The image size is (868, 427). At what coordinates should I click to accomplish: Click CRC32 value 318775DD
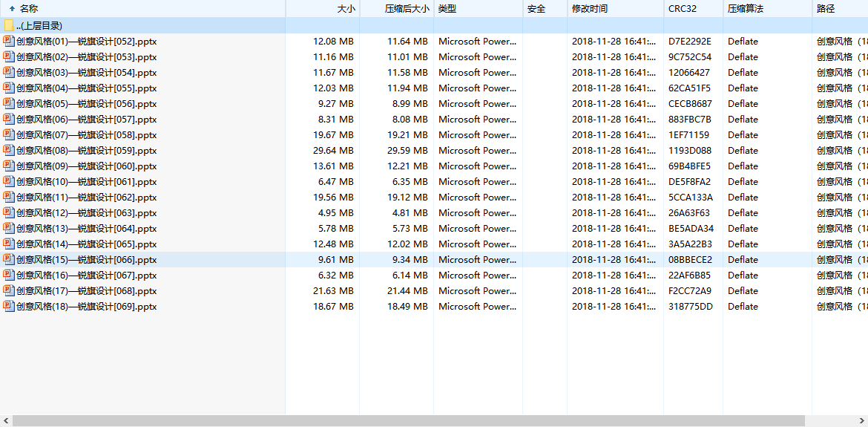pos(690,306)
